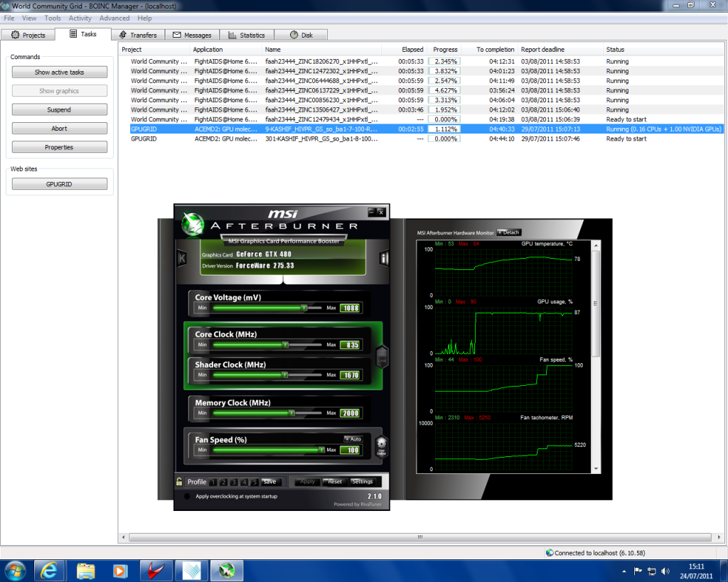Toggle Auto fan speed in Afterburner
This screenshot has width=728, height=582.
353,438
